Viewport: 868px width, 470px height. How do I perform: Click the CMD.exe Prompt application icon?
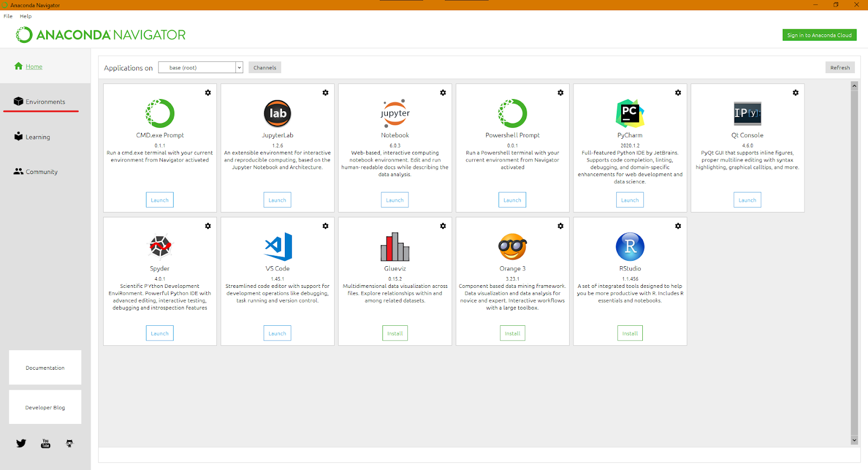click(x=160, y=113)
